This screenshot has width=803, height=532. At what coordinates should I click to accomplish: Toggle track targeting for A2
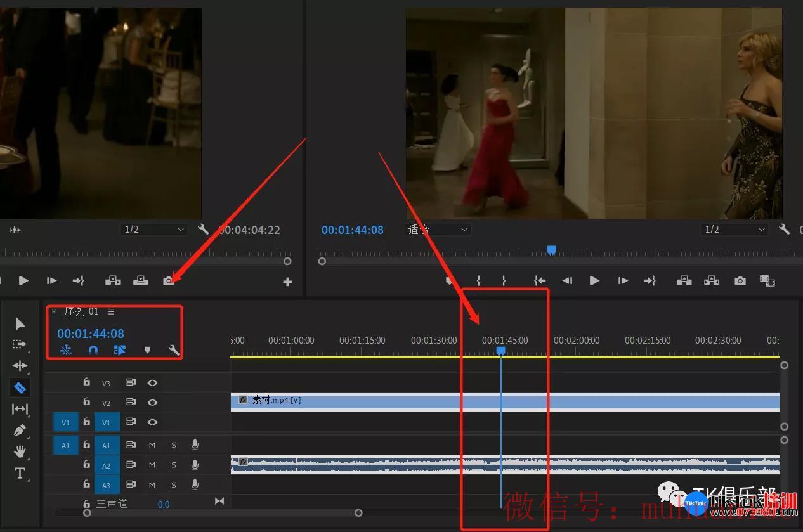107,465
